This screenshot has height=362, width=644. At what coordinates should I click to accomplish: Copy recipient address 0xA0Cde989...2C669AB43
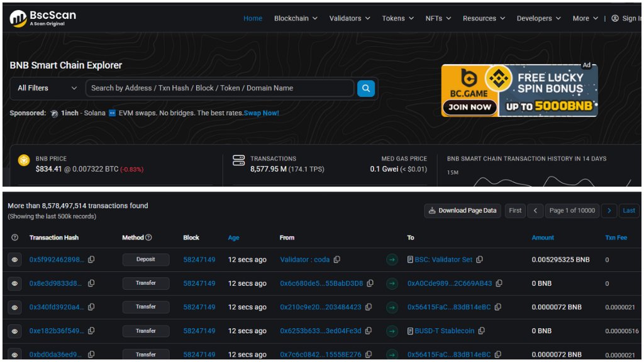click(x=499, y=283)
